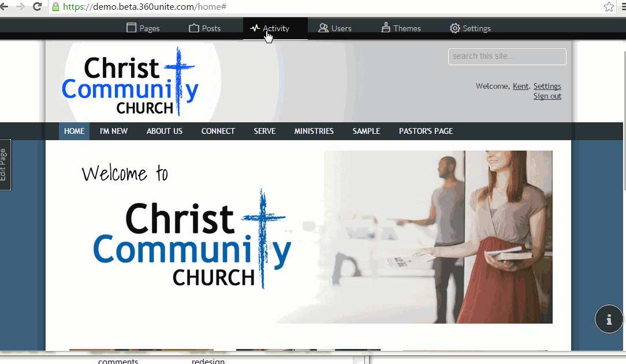
Task: Expand the MINISTRIES navigation menu
Action: [x=314, y=131]
